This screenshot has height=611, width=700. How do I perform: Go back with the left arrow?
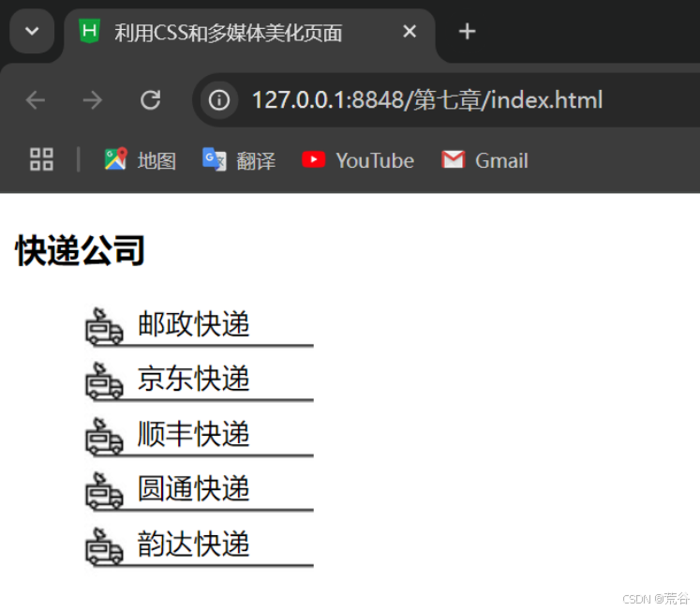click(36, 100)
